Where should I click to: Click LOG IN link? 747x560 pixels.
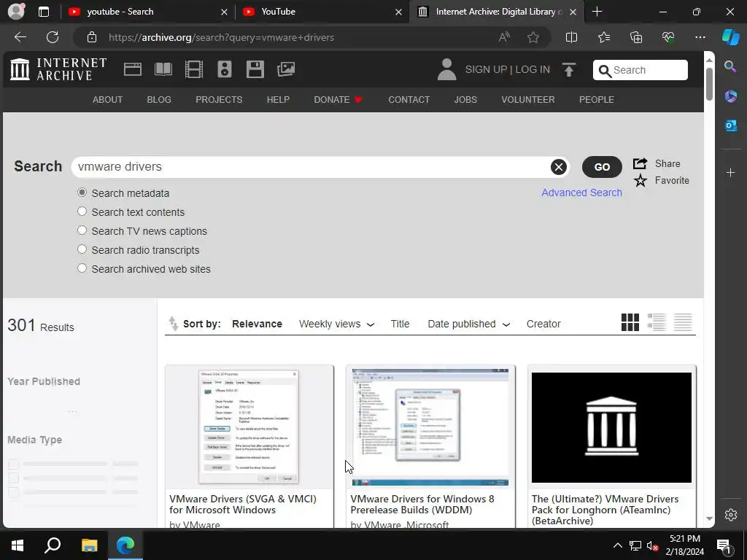533,69
